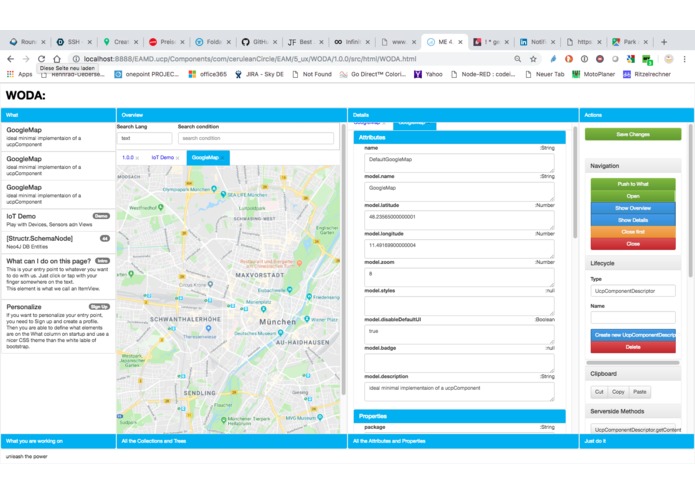Switch to the Infinity browser tab

click(353, 42)
